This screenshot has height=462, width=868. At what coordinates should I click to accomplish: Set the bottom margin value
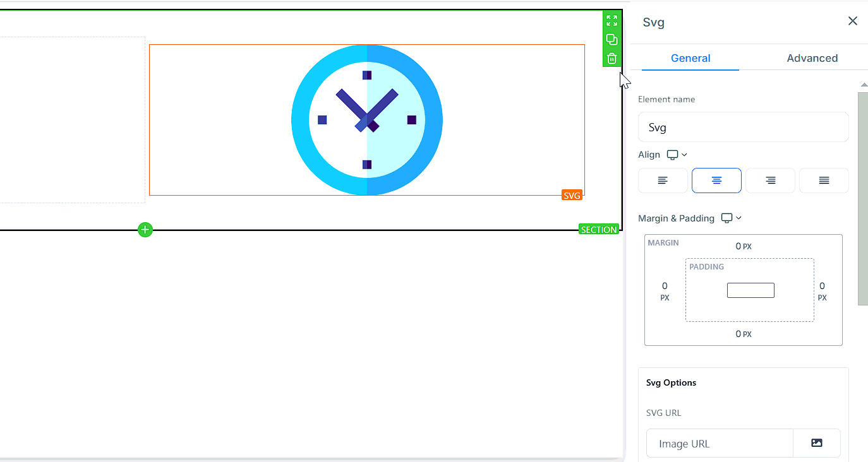[744, 334]
